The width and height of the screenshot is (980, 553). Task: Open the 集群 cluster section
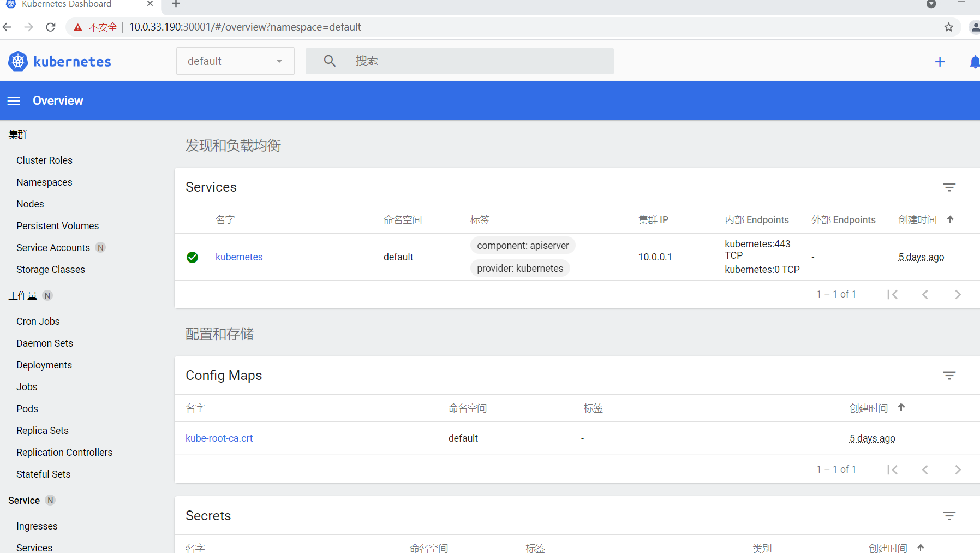click(18, 135)
